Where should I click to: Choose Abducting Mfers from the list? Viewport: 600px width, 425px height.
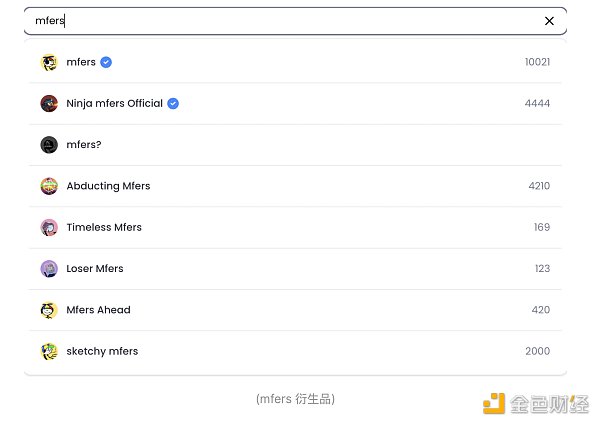pyautogui.click(x=108, y=186)
